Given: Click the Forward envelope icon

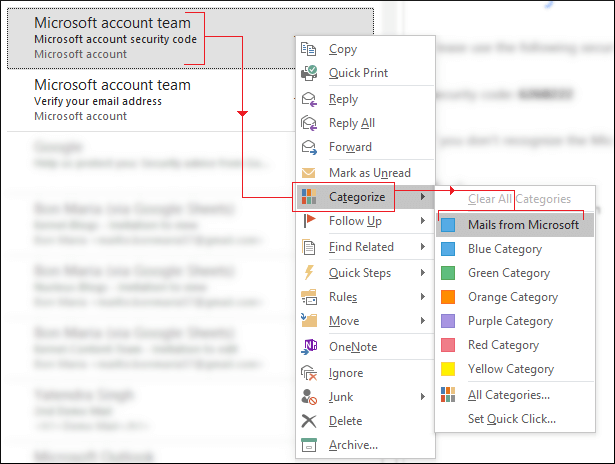Looking at the screenshot, I should tap(309, 147).
